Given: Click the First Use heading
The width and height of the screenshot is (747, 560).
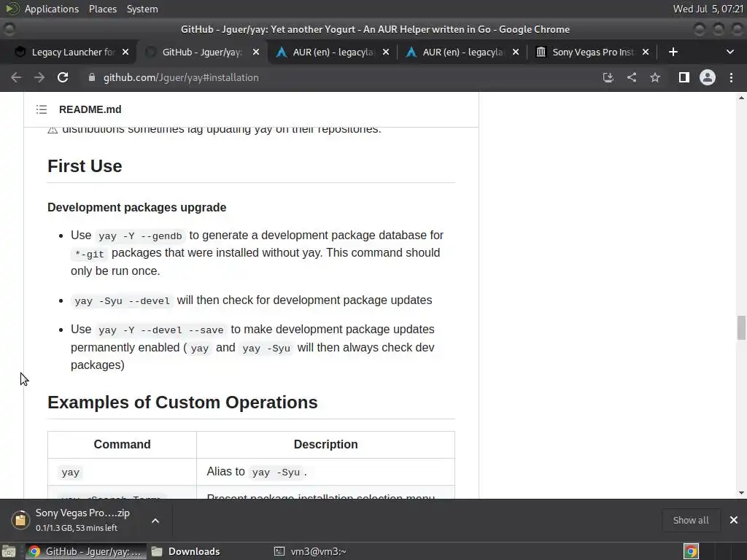Looking at the screenshot, I should [85, 166].
